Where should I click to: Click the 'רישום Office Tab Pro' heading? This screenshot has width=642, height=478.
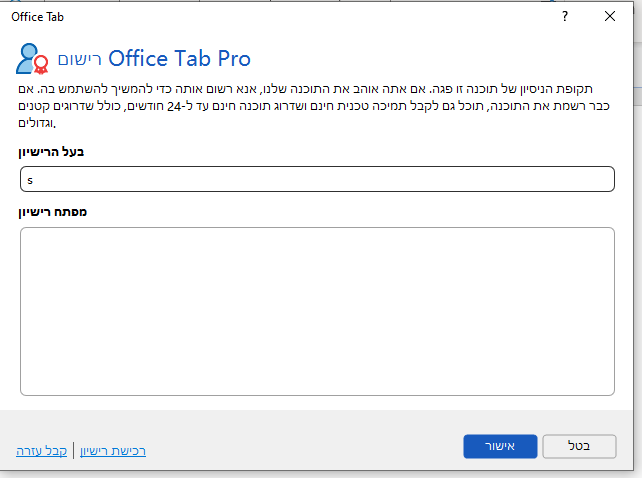coord(154,59)
